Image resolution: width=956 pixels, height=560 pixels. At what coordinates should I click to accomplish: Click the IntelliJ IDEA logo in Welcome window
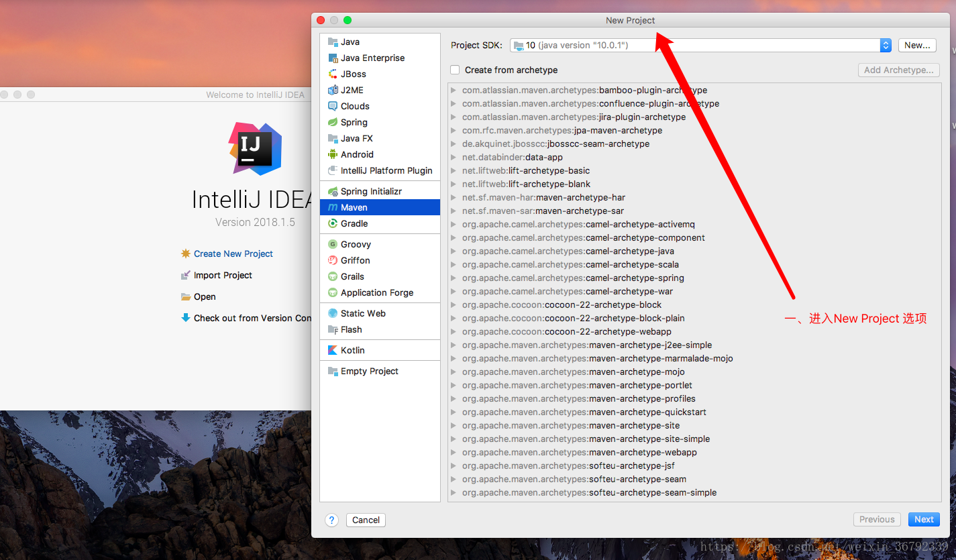tap(254, 148)
